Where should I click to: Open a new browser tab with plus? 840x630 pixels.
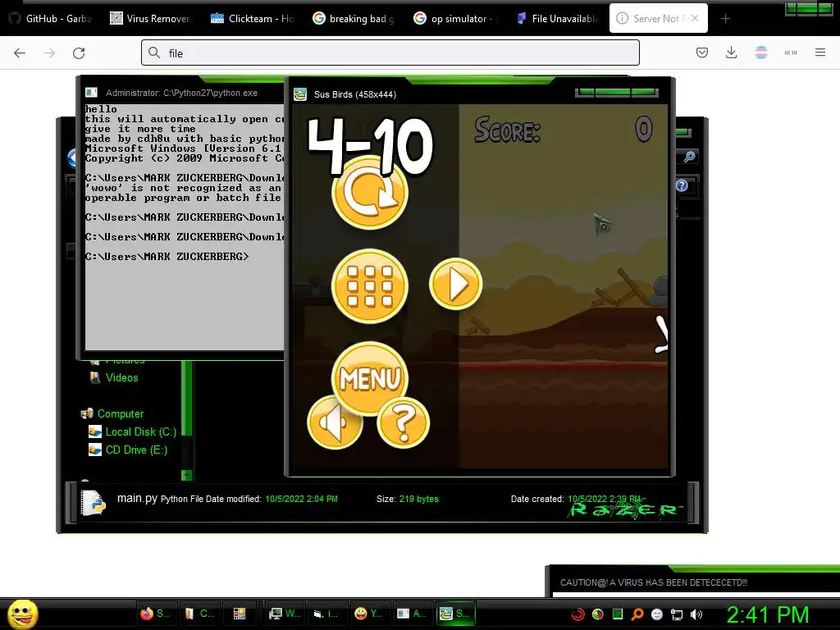(725, 19)
